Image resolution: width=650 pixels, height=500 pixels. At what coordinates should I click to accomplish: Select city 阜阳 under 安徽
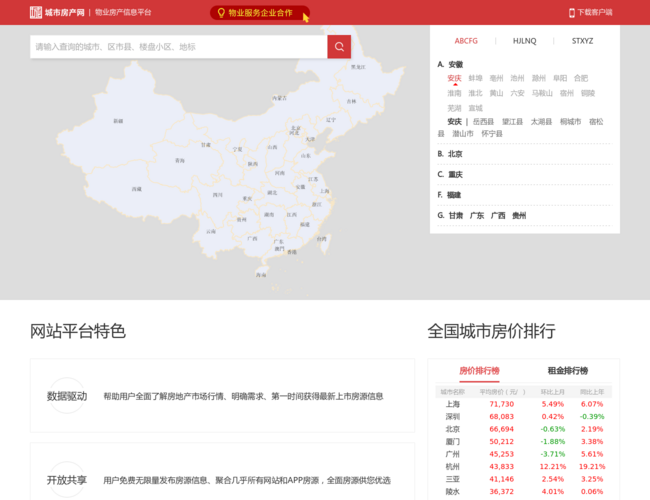pos(560,78)
